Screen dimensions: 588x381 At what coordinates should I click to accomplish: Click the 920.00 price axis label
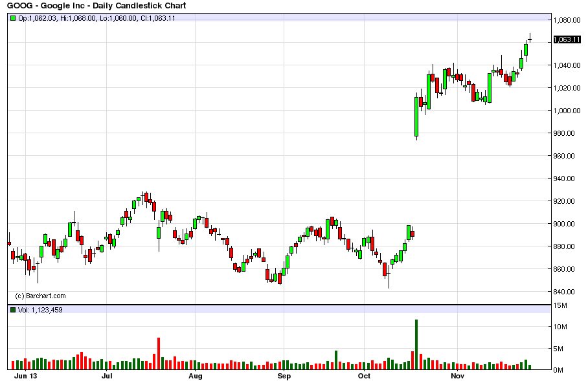point(564,201)
